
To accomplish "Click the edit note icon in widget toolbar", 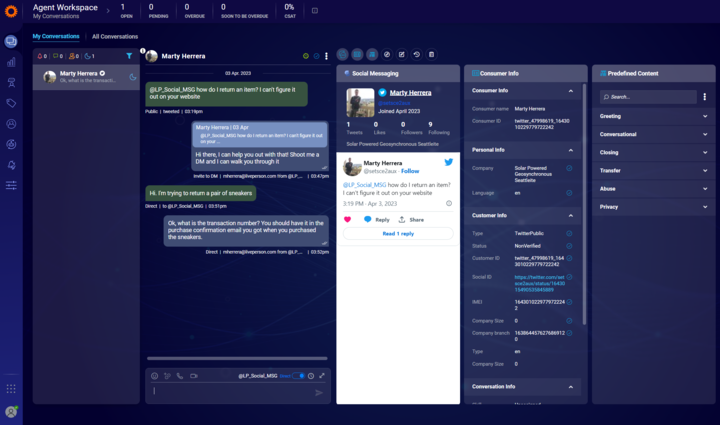I will (x=402, y=55).
